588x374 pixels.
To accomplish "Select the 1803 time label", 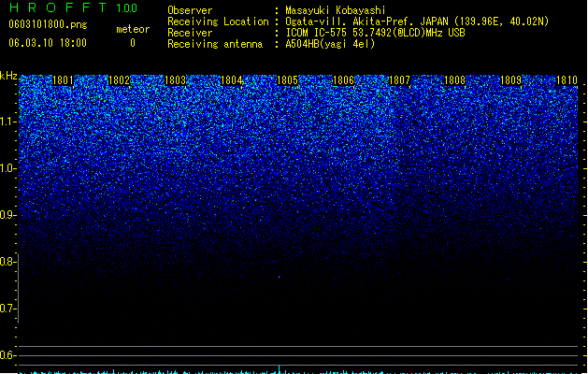I will click(175, 80).
